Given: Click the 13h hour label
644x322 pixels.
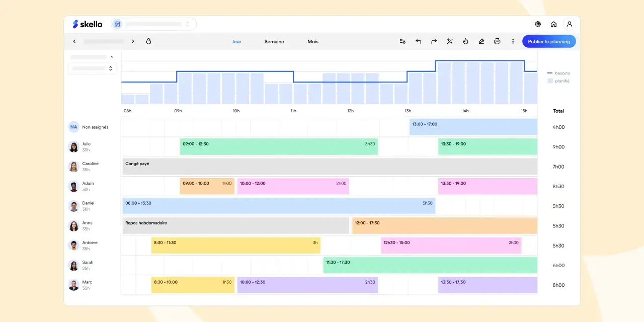Looking at the screenshot, I should pyautogui.click(x=408, y=111).
